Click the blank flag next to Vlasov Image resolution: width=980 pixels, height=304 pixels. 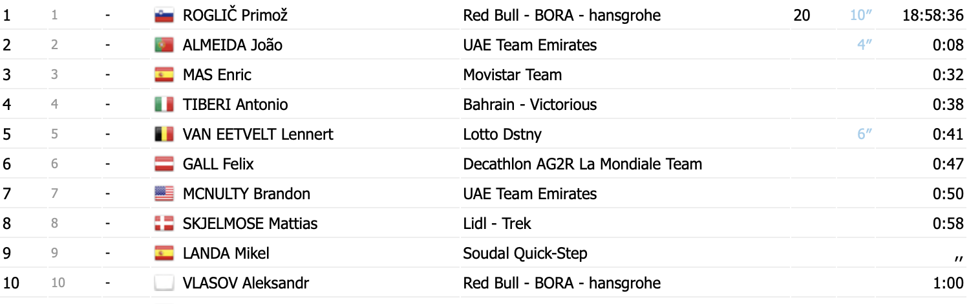click(x=164, y=283)
